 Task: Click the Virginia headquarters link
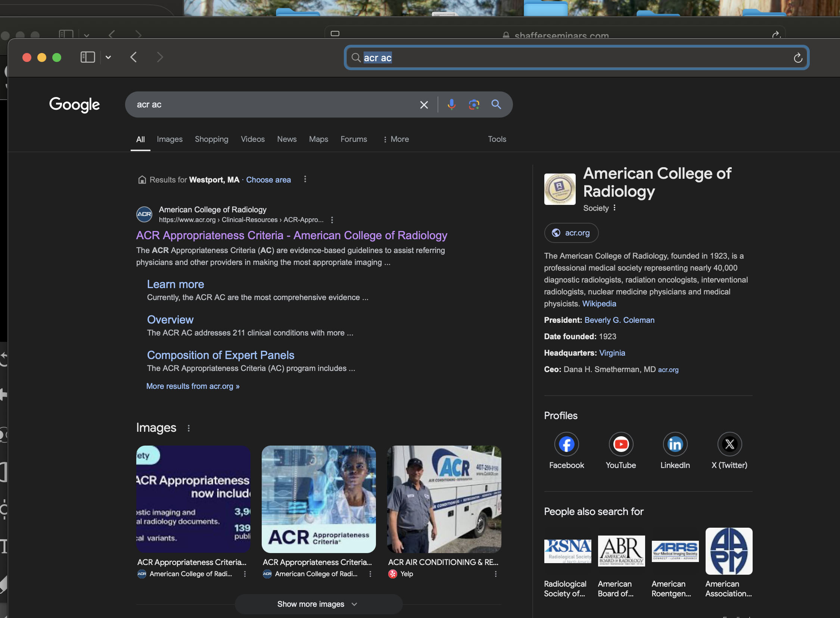tap(612, 353)
